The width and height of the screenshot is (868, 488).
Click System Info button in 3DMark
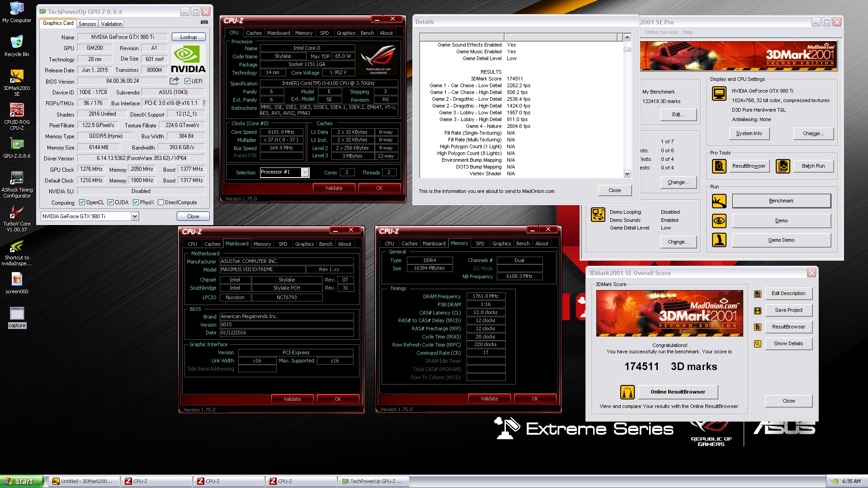pos(749,134)
